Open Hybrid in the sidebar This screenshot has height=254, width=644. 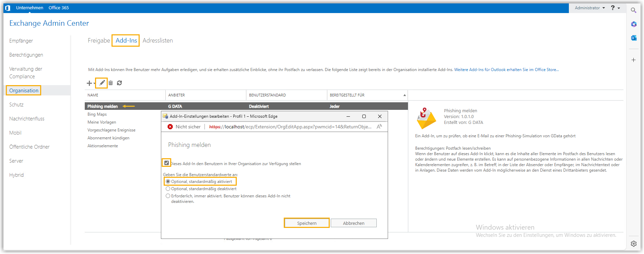[16, 175]
